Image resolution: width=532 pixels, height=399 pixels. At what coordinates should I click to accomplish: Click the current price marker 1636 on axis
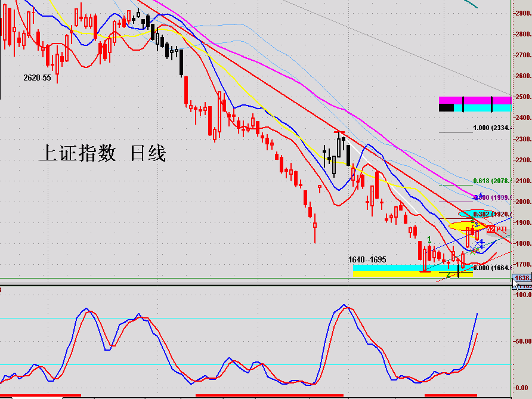click(x=522, y=278)
